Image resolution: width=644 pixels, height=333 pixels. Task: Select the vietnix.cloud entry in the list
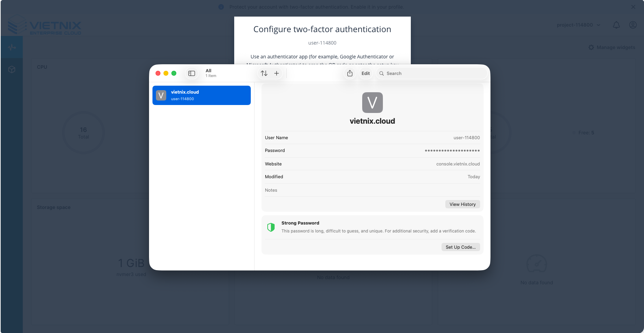201,95
